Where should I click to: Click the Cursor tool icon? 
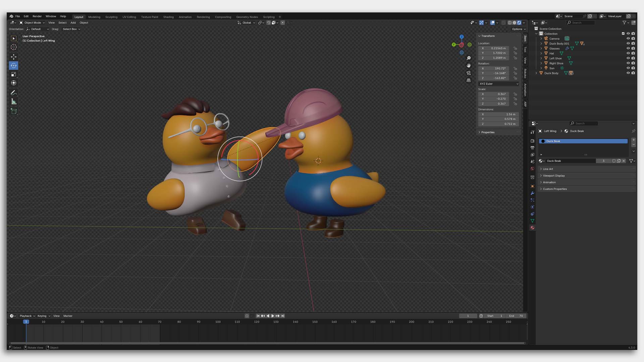pos(14,47)
